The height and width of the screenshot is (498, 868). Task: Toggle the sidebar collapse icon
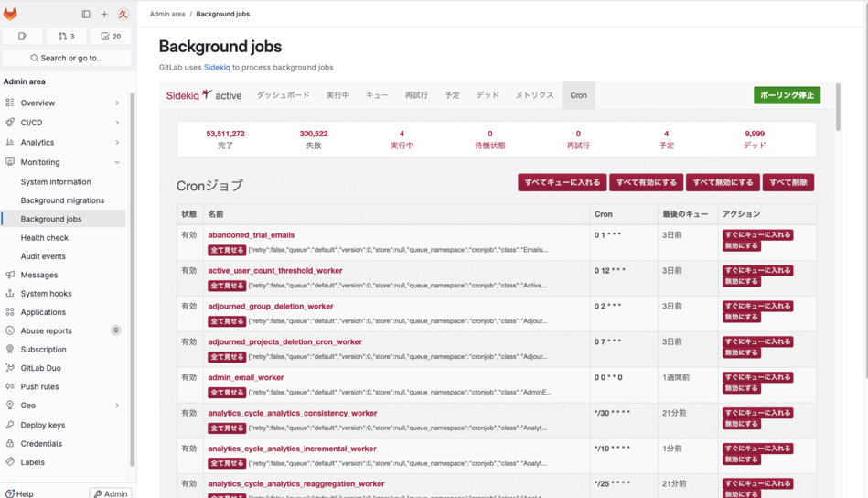tap(86, 15)
